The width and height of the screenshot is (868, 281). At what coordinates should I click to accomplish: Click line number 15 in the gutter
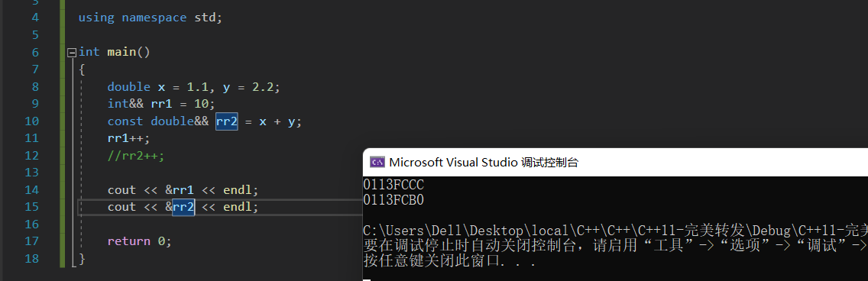pos(32,207)
